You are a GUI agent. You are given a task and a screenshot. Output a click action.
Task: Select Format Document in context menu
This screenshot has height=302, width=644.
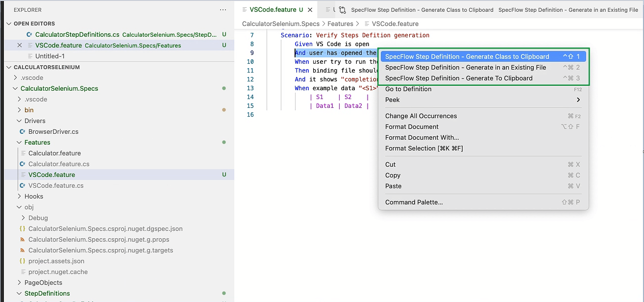click(x=483, y=126)
